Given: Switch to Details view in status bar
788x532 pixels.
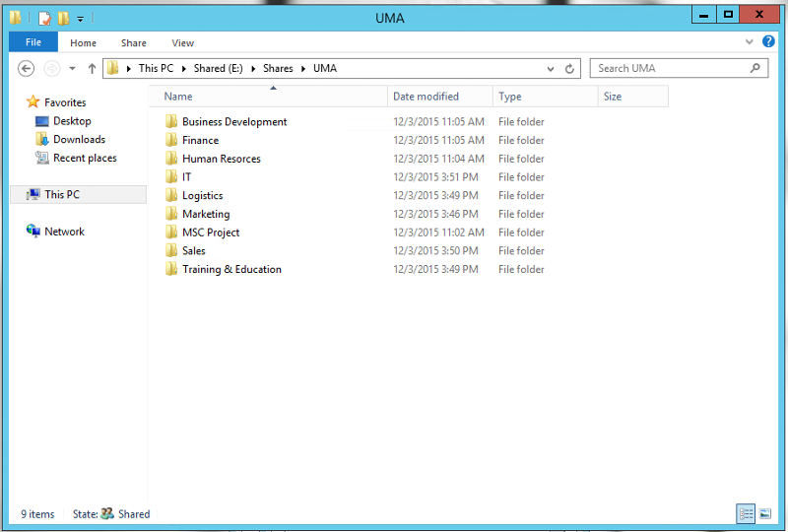Looking at the screenshot, I should [746, 514].
